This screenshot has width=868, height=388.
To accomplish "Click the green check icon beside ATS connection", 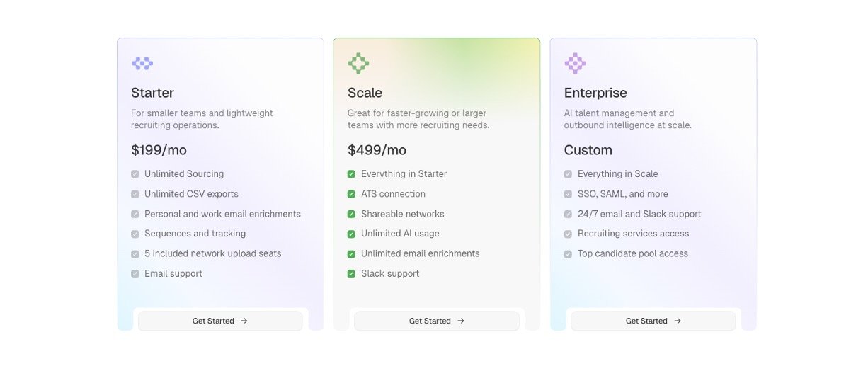I will pos(351,194).
